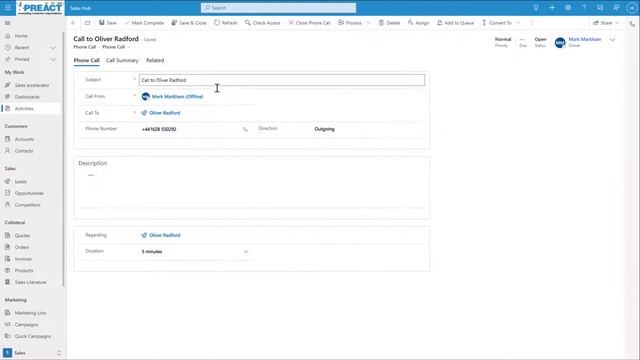Open Leads in sidebar
Image resolution: width=640 pixels, height=360 pixels.
point(20,182)
